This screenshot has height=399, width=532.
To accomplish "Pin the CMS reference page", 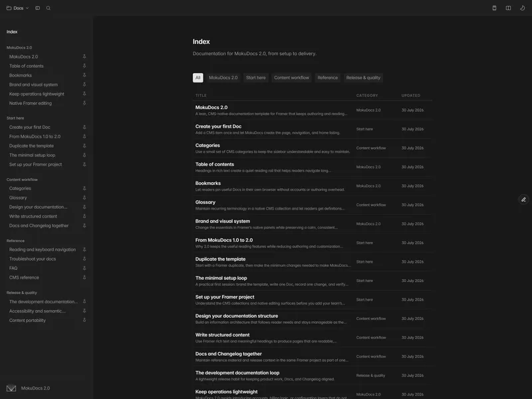I will click(84, 277).
